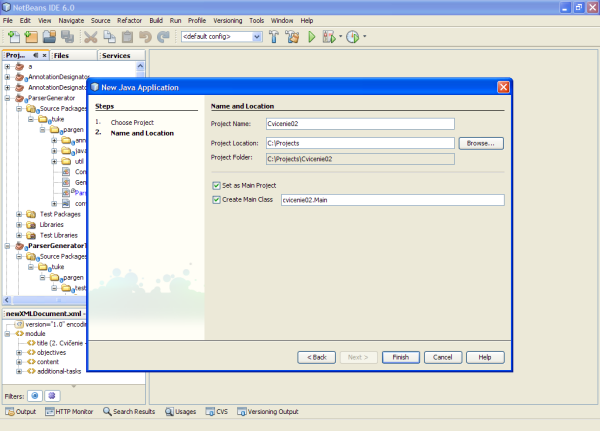Uncheck Set as Main Project checkbox
This screenshot has width=600, height=431.
click(217, 186)
